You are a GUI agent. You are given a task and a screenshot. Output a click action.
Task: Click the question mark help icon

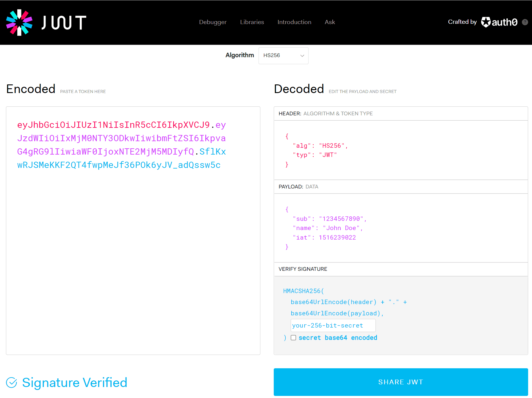525,22
